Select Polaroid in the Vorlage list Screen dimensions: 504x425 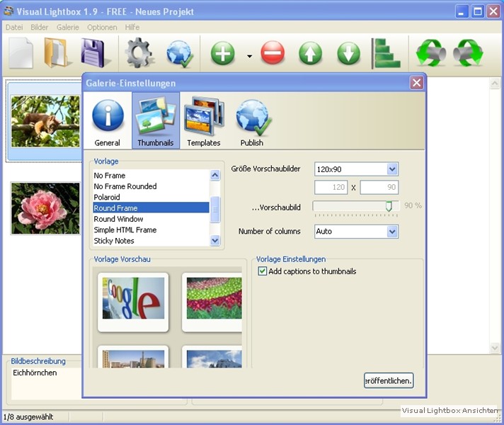click(x=107, y=197)
